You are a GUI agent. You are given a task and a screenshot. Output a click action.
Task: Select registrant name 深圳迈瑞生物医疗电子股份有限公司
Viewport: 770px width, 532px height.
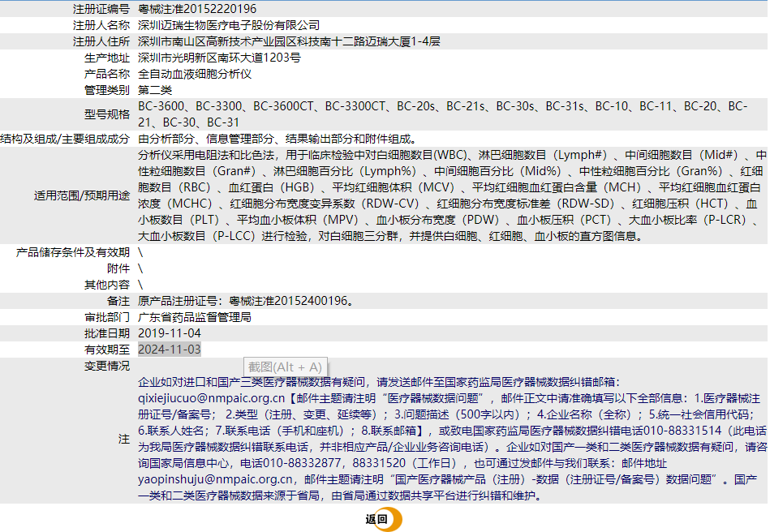pos(229,25)
